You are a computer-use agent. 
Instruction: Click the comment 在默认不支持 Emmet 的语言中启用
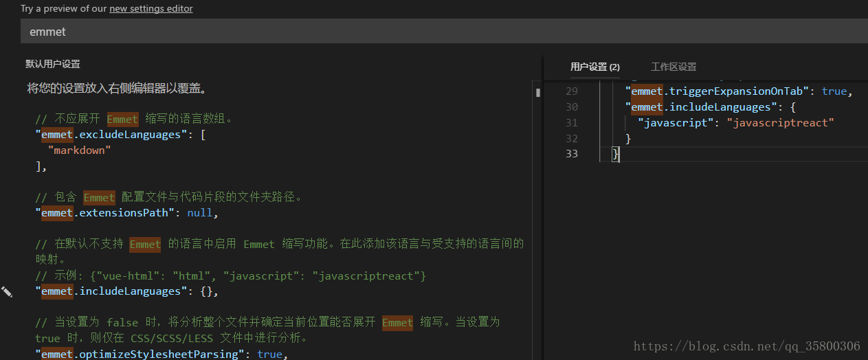pyautogui.click(x=280, y=251)
